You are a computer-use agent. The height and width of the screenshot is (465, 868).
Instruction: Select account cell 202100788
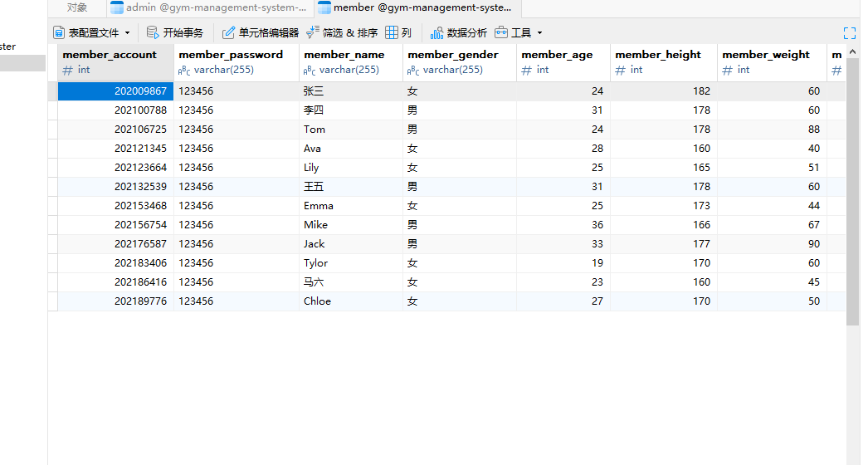pyautogui.click(x=115, y=110)
